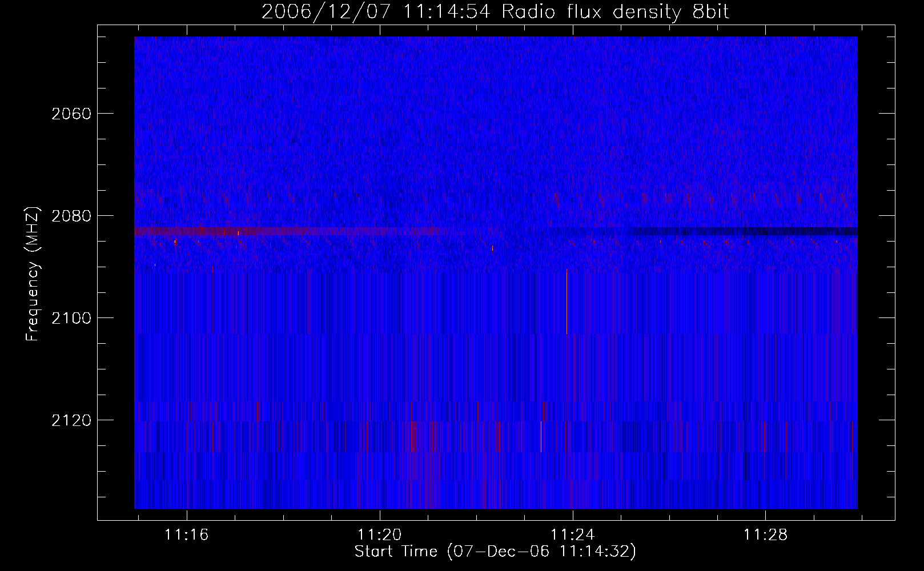The width and height of the screenshot is (924, 571).
Task: Select the 2100 frequency axis label
Action: point(71,318)
